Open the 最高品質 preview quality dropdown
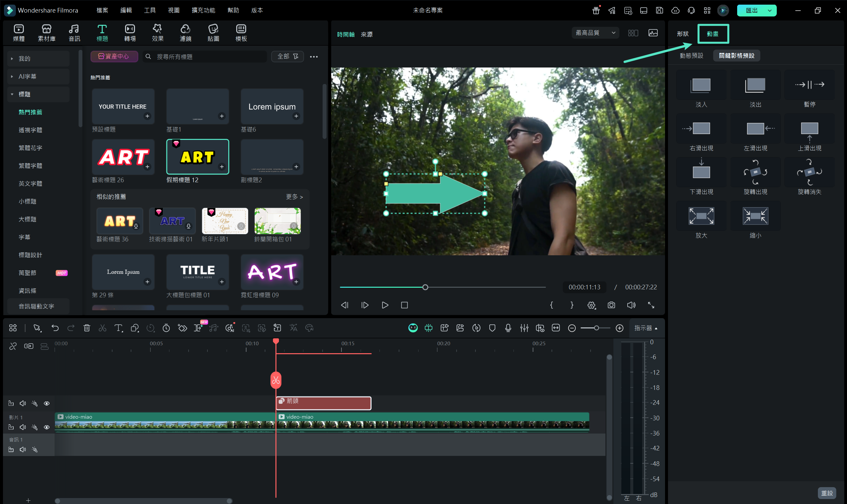This screenshot has height=504, width=847. click(595, 33)
